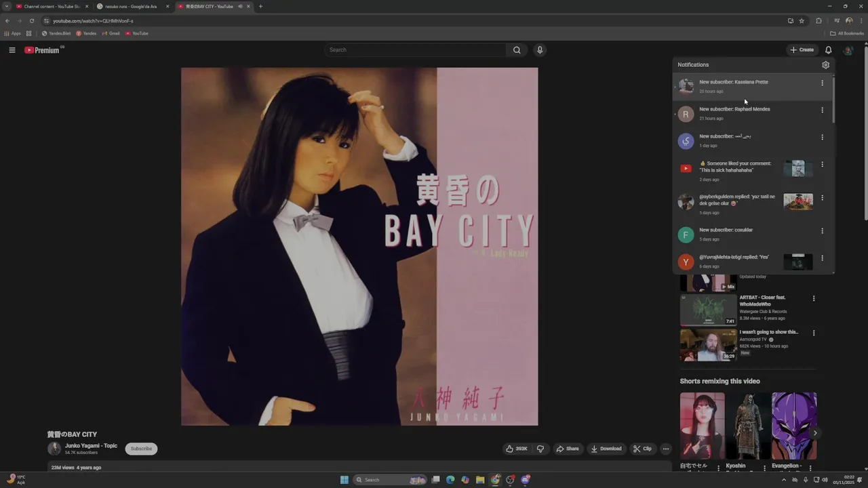The width and height of the screenshot is (868, 488).
Task: Open the Evangelion short thumbnail
Action: tap(794, 426)
